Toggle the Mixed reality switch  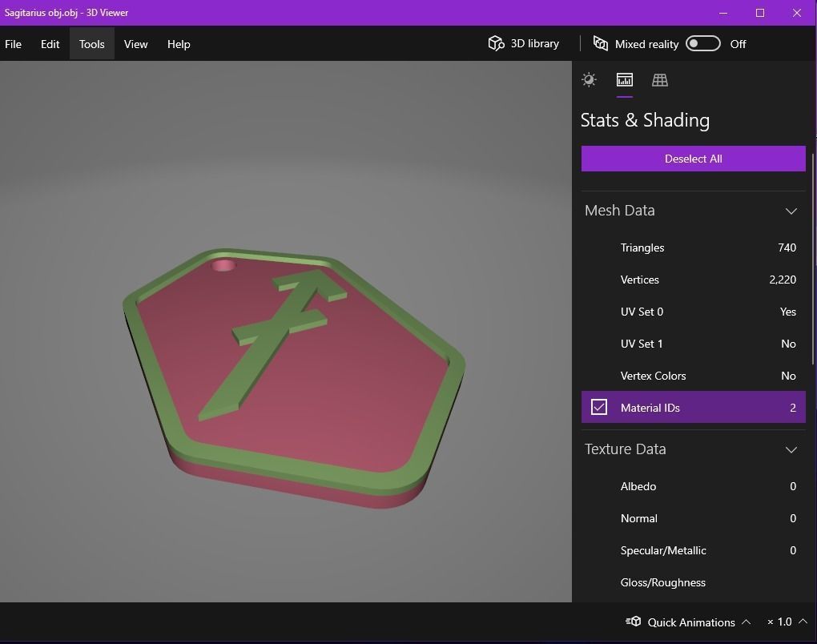pyautogui.click(x=703, y=44)
